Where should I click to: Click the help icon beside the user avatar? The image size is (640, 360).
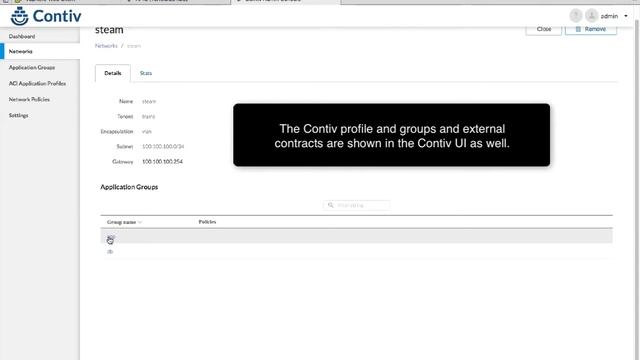[x=576, y=16]
